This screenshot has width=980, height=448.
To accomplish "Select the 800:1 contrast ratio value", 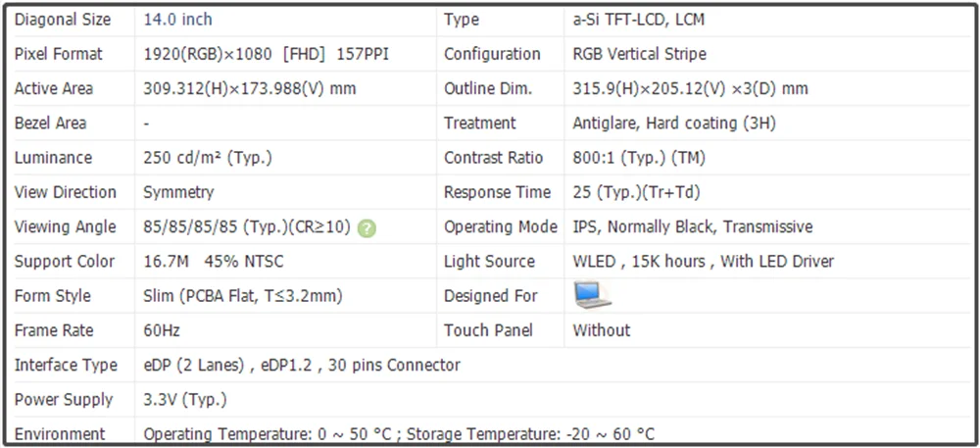I will pos(639,158).
